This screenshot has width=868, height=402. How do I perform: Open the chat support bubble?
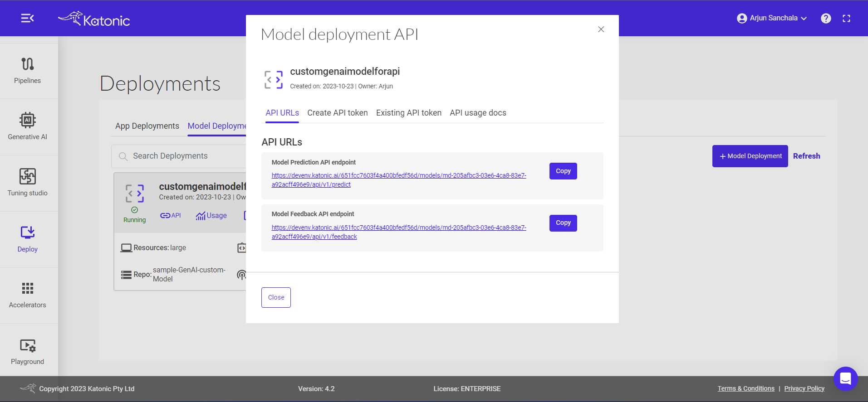tap(845, 378)
